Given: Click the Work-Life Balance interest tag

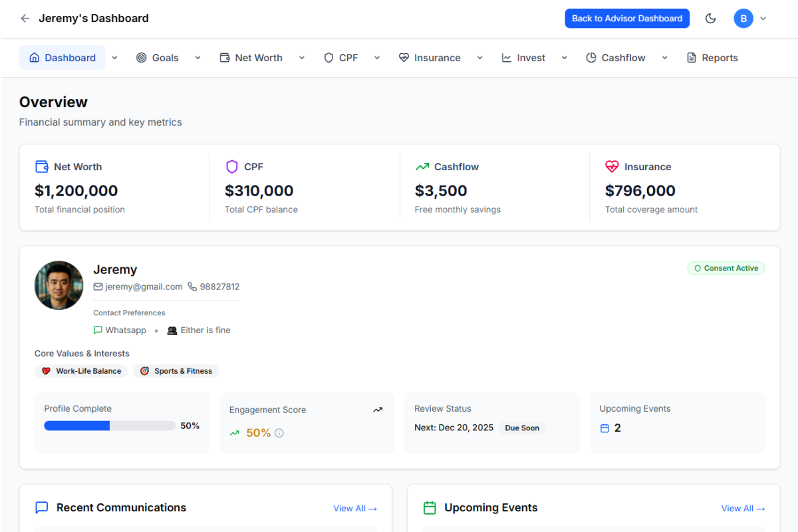Looking at the screenshot, I should coord(81,370).
